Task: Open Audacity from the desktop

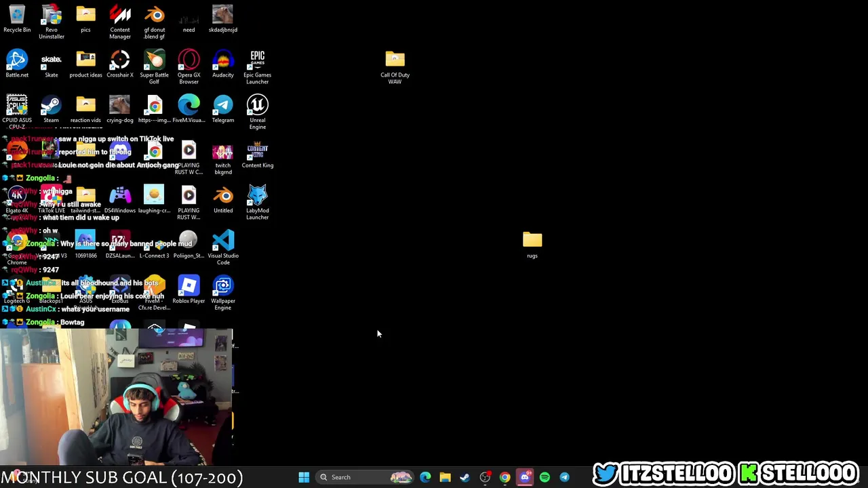Action: [223, 64]
